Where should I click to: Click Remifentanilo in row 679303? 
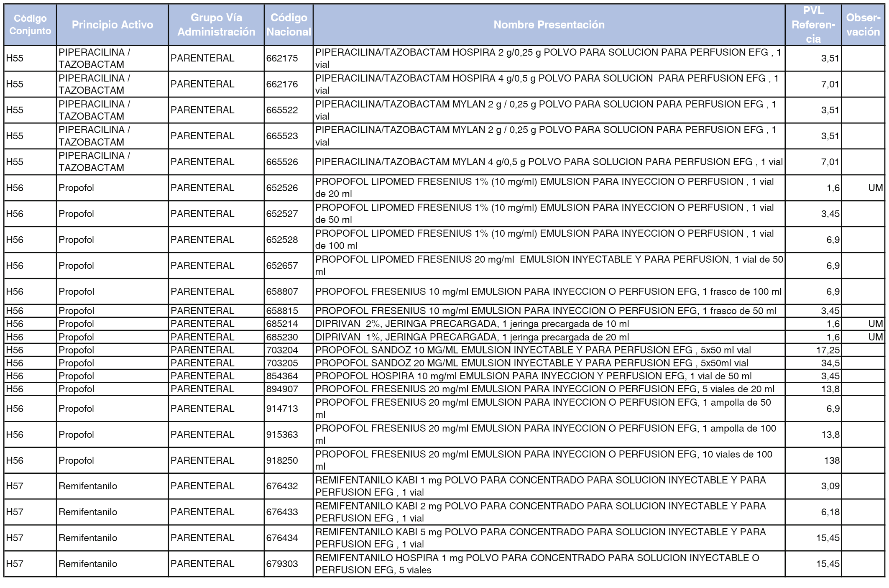88,564
